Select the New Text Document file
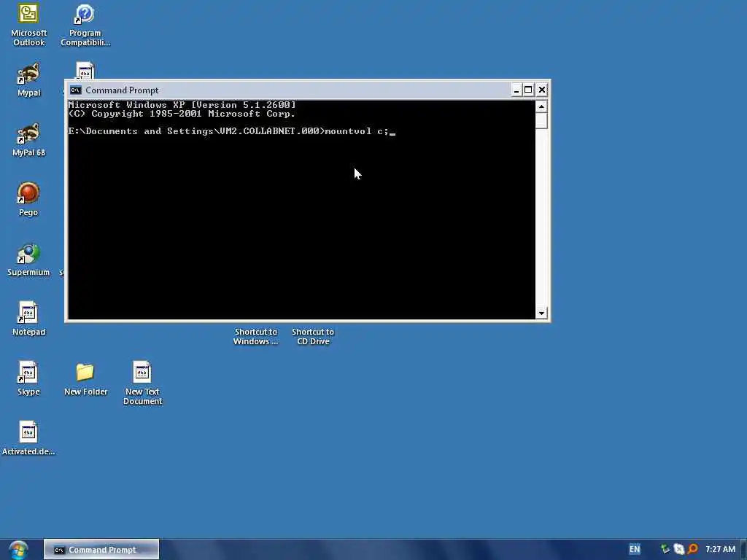 coord(142,384)
